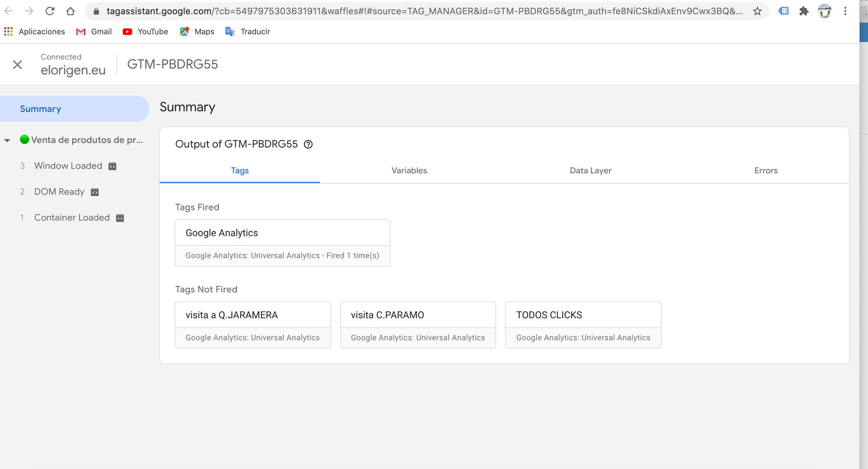The image size is (868, 469).
Task: Open the Chrome profile avatar
Action: pos(825,11)
